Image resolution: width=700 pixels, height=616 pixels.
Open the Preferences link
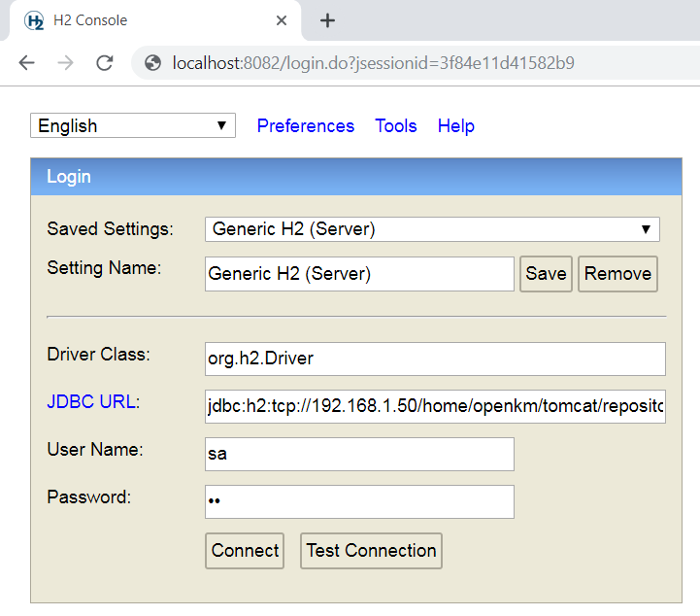[x=306, y=126]
